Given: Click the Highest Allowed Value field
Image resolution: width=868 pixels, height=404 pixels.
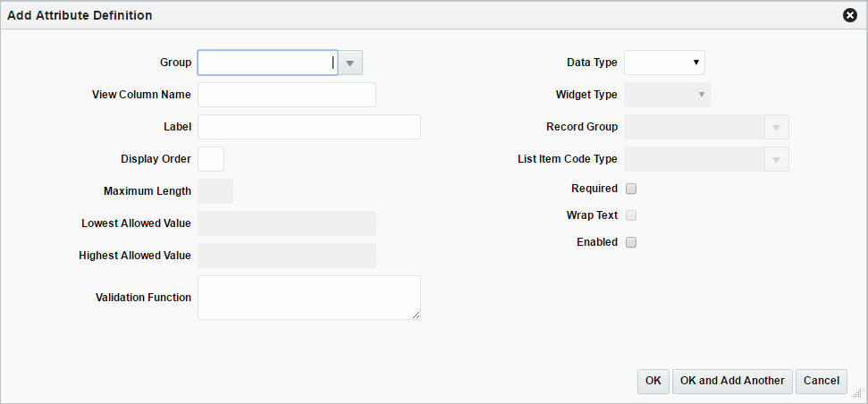Looking at the screenshot, I should pos(287,256).
